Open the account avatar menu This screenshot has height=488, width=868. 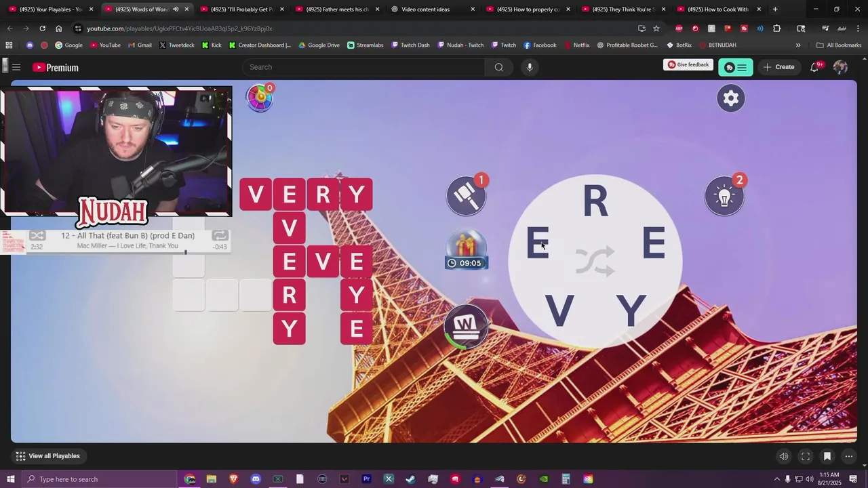pos(840,67)
